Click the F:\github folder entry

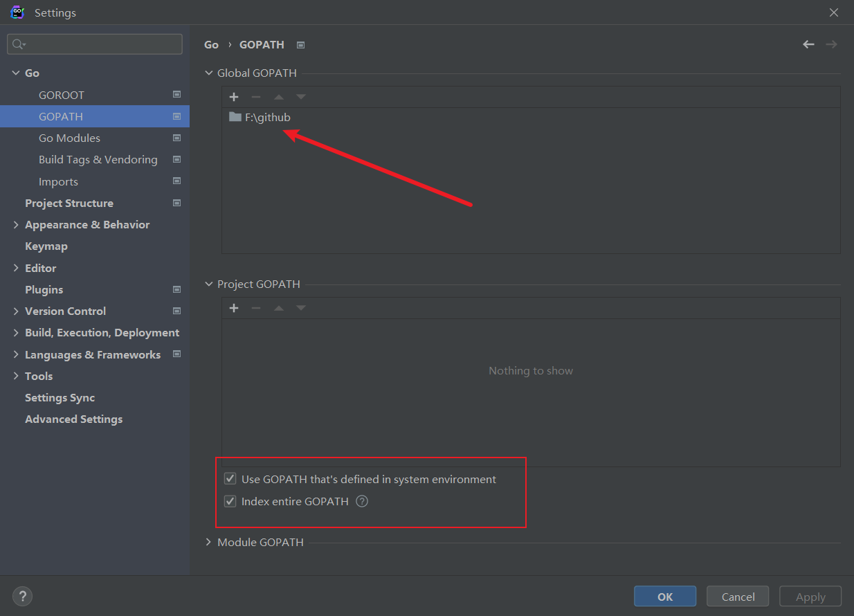coord(267,118)
